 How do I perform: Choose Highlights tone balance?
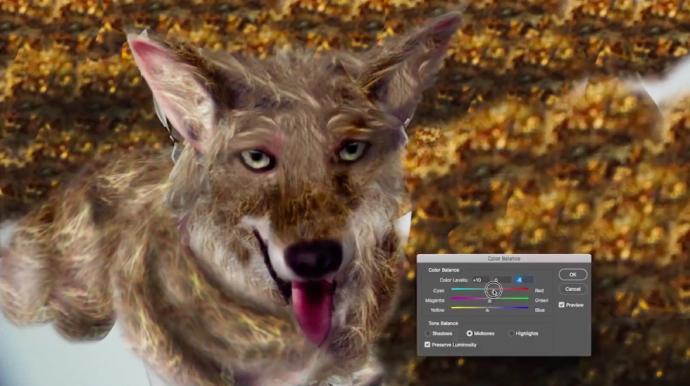pos(511,334)
